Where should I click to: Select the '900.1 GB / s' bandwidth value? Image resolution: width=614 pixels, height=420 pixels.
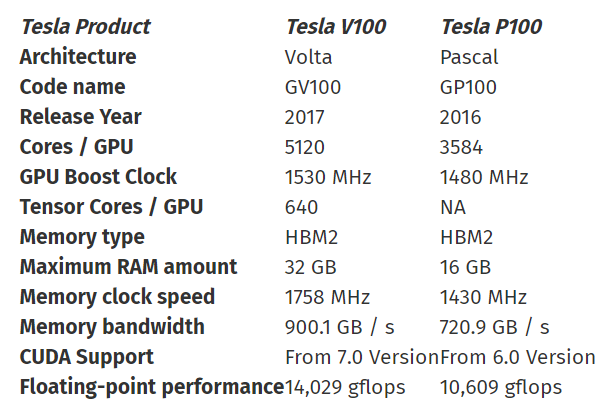pyautogui.click(x=340, y=327)
